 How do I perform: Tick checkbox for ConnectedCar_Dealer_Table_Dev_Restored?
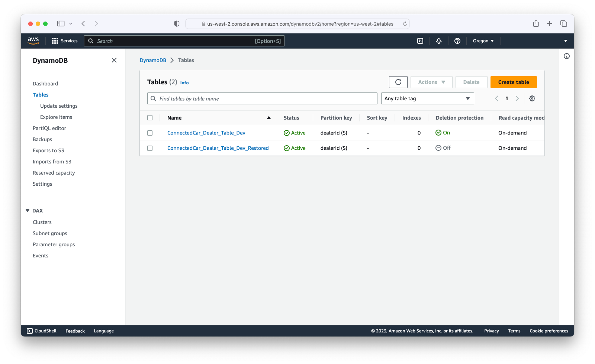[150, 148]
